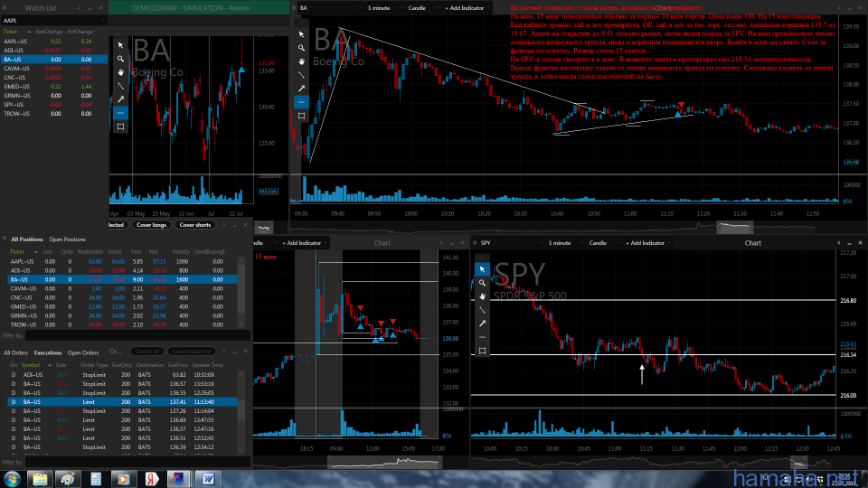The image size is (868, 488).
Task: Select GMED-US row in the Watch List
Action: 53,87
